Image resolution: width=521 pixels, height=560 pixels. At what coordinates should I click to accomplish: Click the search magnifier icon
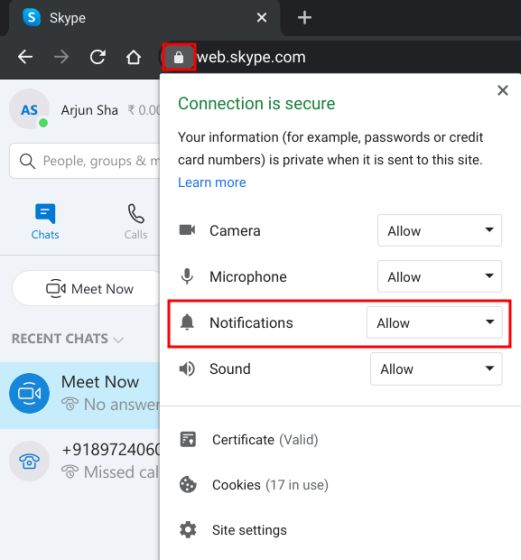(x=27, y=161)
